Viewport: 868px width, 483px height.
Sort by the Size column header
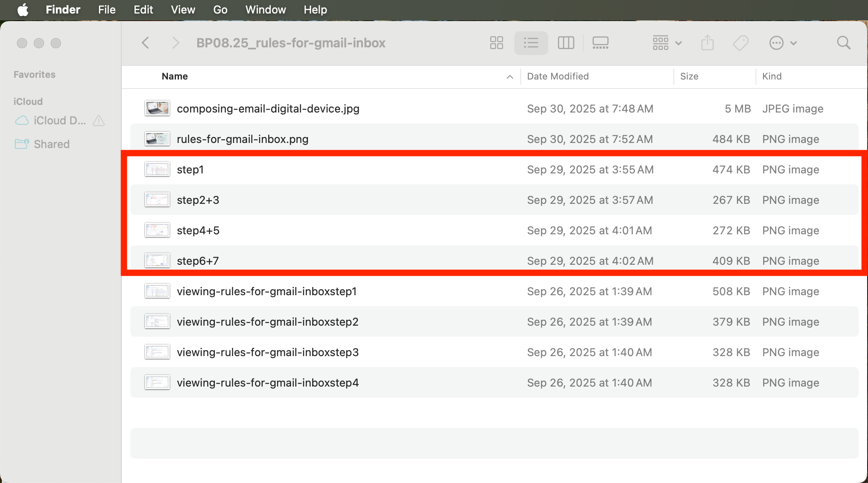[689, 76]
